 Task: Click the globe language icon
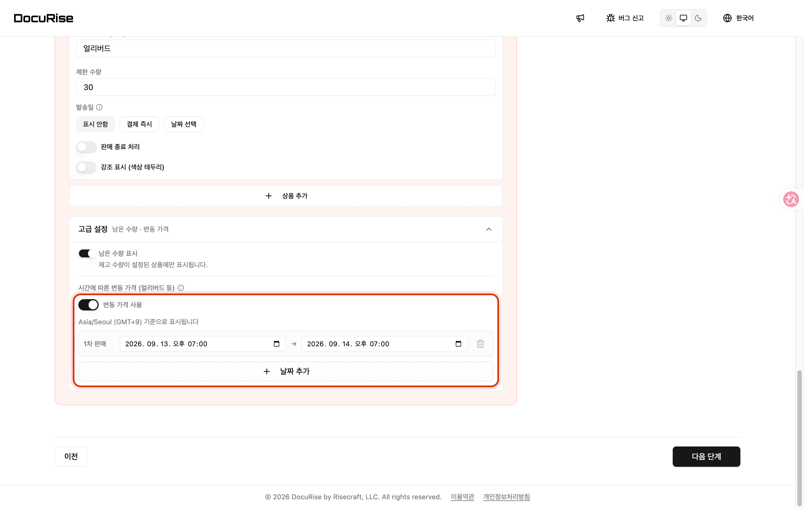(727, 18)
